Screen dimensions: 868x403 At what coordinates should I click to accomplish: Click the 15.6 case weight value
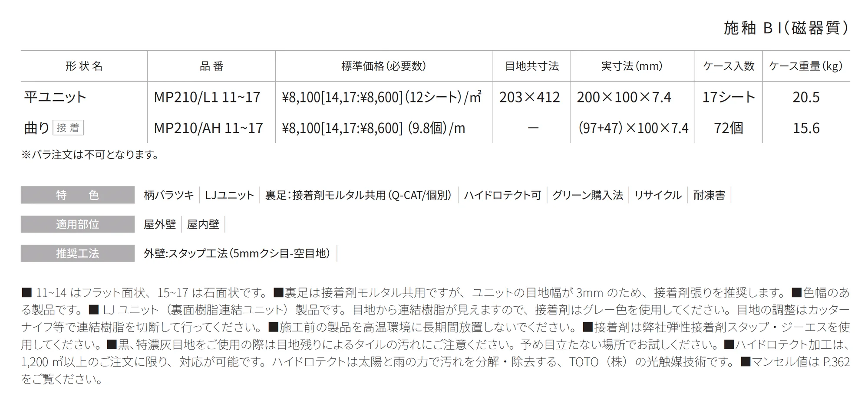[x=806, y=128]
